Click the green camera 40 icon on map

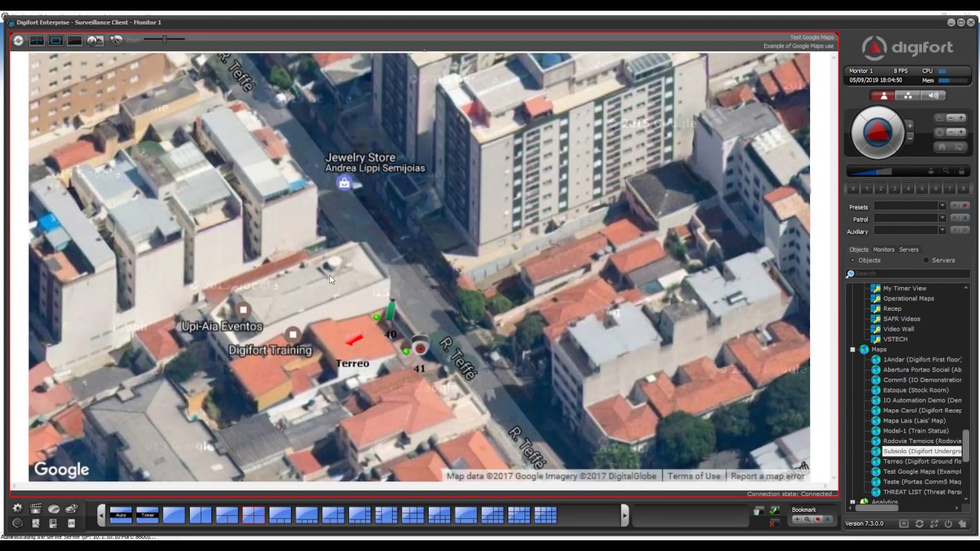point(390,310)
